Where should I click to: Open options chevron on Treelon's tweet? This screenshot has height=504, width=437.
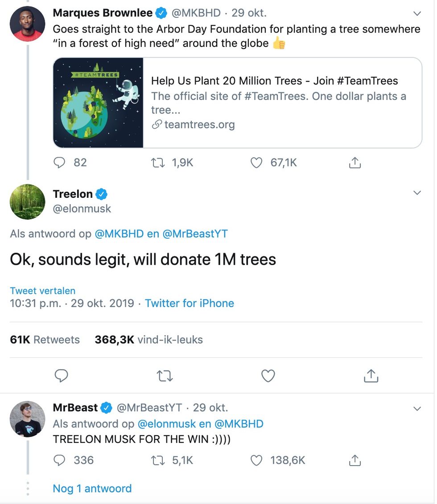[417, 193]
